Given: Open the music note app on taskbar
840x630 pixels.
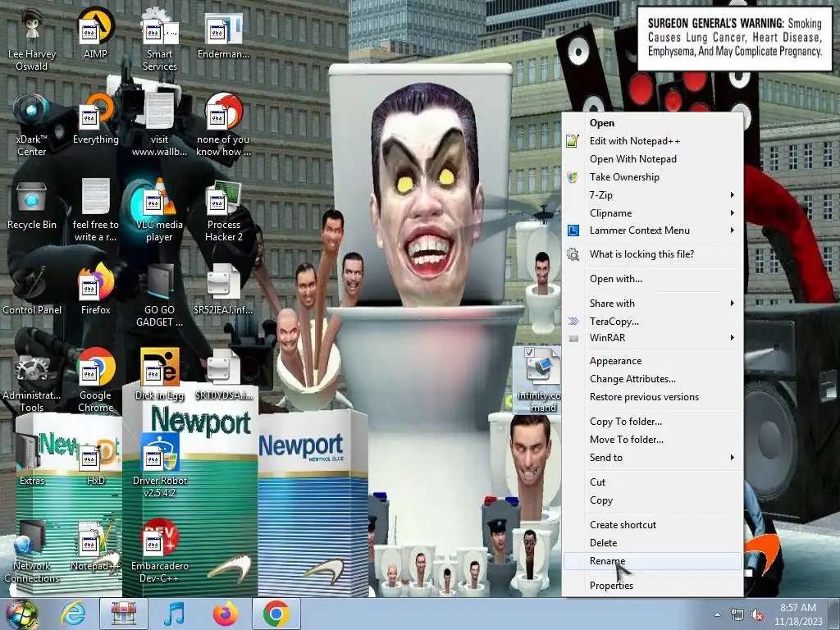Looking at the screenshot, I should (x=174, y=614).
